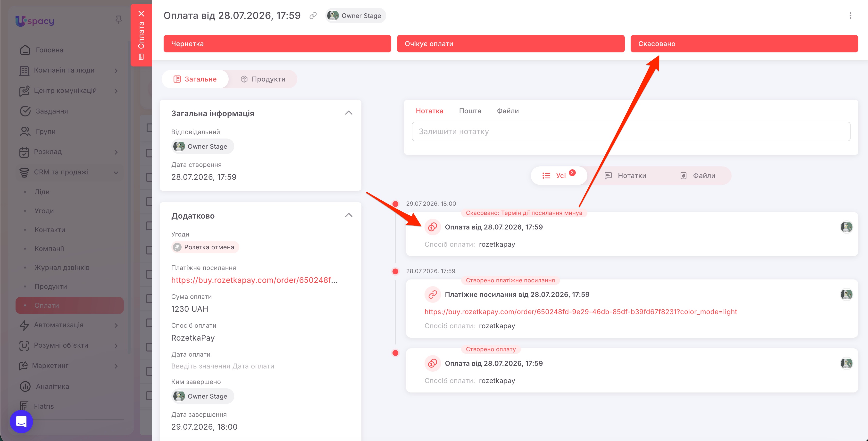Collapse CRM та продажі submenu chevron
The height and width of the screenshot is (441, 868).
pos(116,173)
